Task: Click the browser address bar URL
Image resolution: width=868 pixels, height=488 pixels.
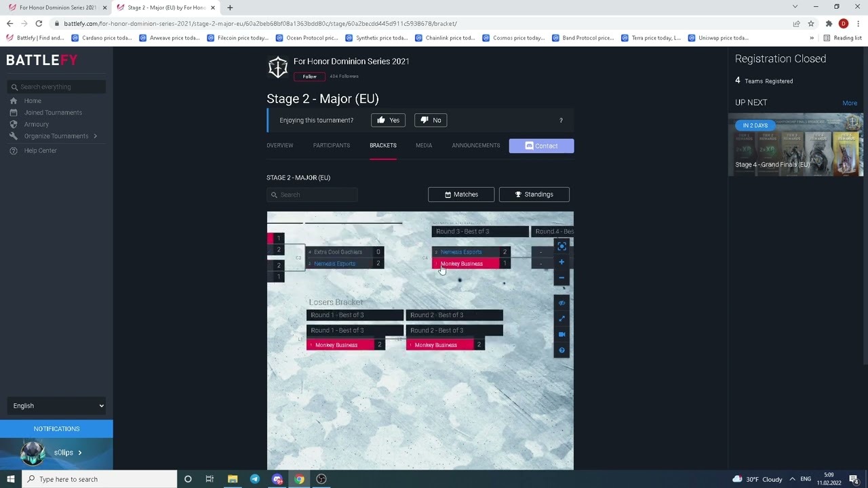Action: pyautogui.click(x=260, y=24)
